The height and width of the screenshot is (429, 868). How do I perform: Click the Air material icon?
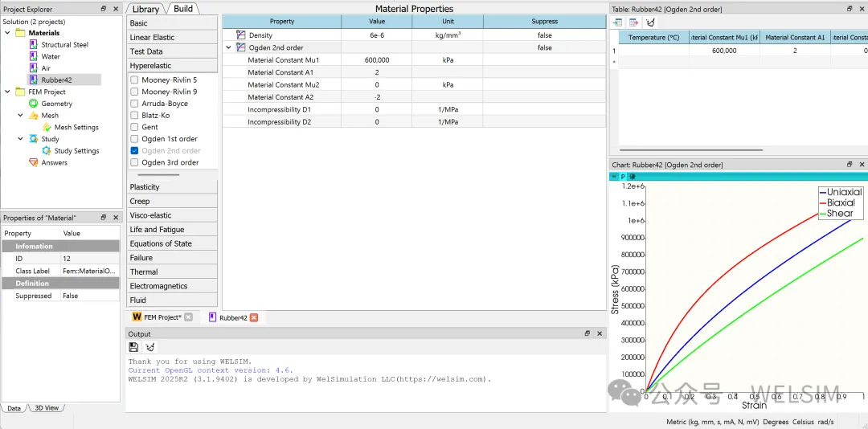pyautogui.click(x=33, y=68)
